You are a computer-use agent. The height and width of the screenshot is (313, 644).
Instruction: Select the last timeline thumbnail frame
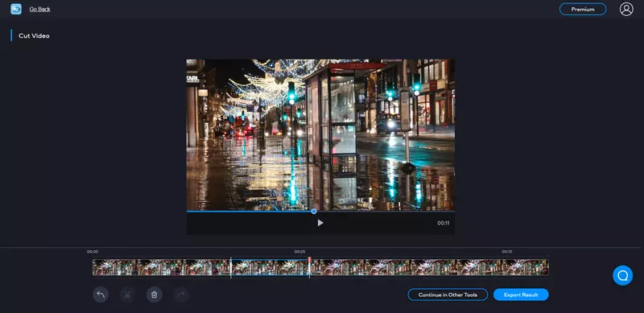pyautogui.click(x=526, y=267)
